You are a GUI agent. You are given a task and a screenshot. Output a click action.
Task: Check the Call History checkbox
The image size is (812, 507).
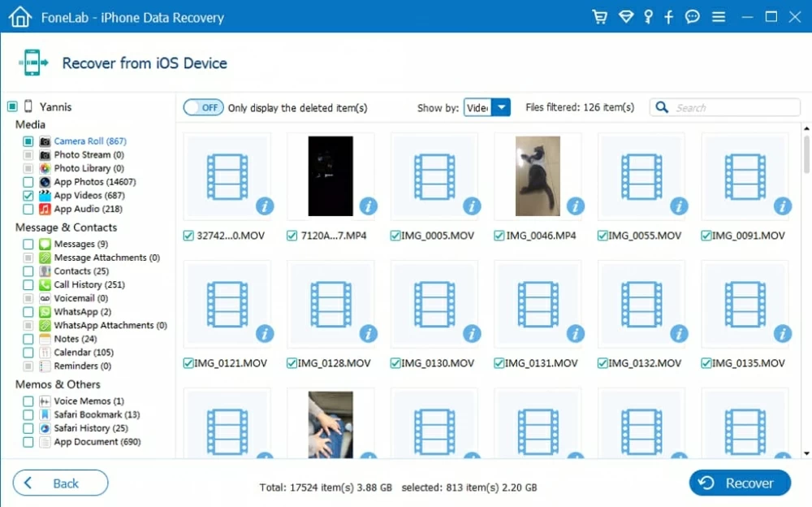point(28,285)
